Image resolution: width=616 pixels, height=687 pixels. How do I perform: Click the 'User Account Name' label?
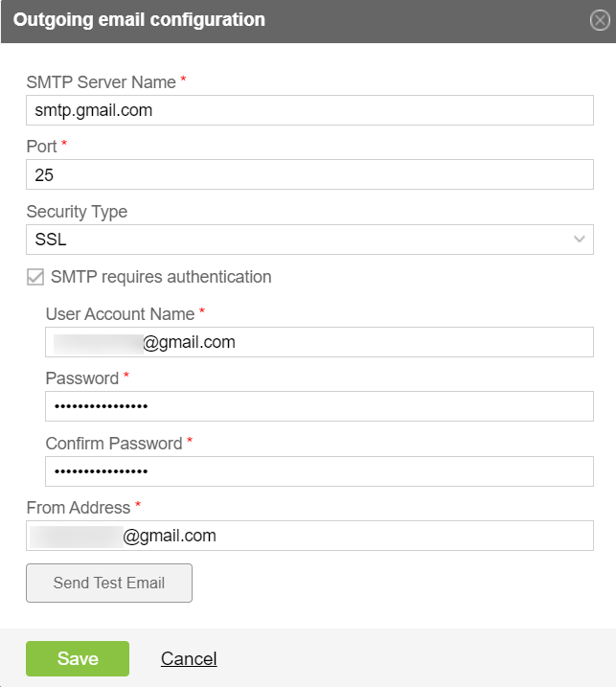click(x=120, y=314)
